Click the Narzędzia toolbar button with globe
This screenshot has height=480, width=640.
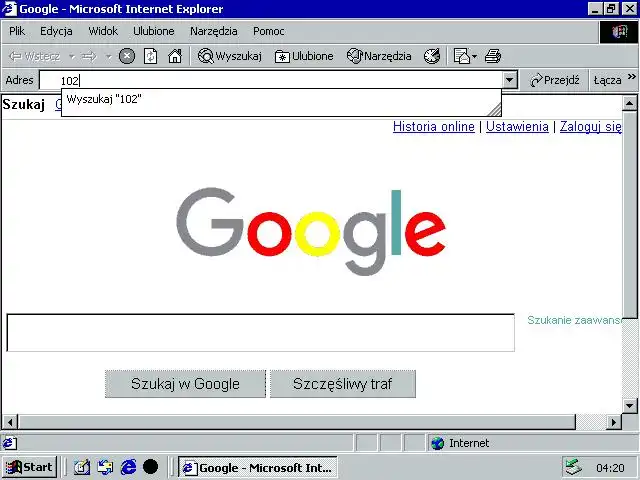pyautogui.click(x=379, y=56)
